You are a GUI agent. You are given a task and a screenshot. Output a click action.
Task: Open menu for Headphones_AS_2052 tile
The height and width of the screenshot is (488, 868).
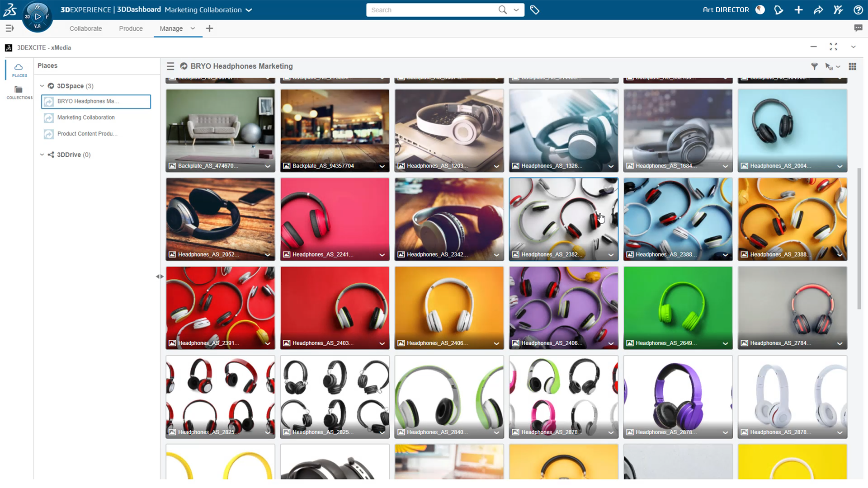click(x=268, y=255)
